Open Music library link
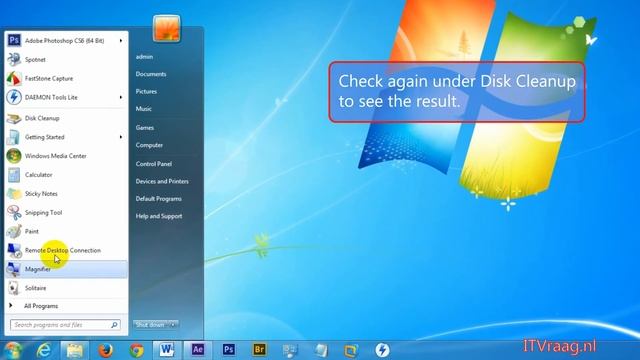This screenshot has height=360, width=640. coord(144,109)
